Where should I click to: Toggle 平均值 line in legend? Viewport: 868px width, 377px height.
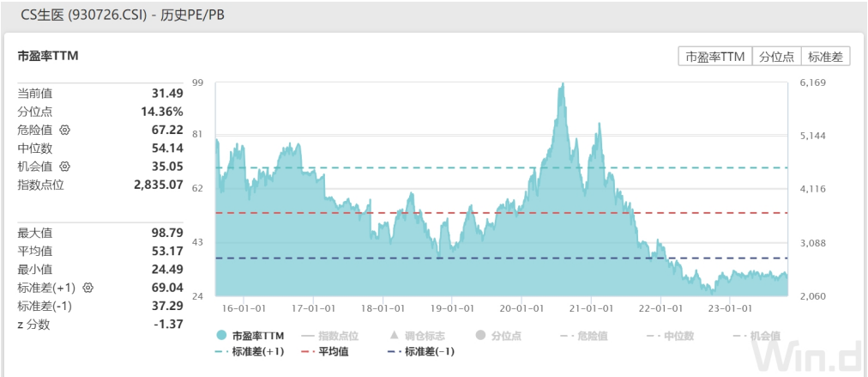coord(325,351)
